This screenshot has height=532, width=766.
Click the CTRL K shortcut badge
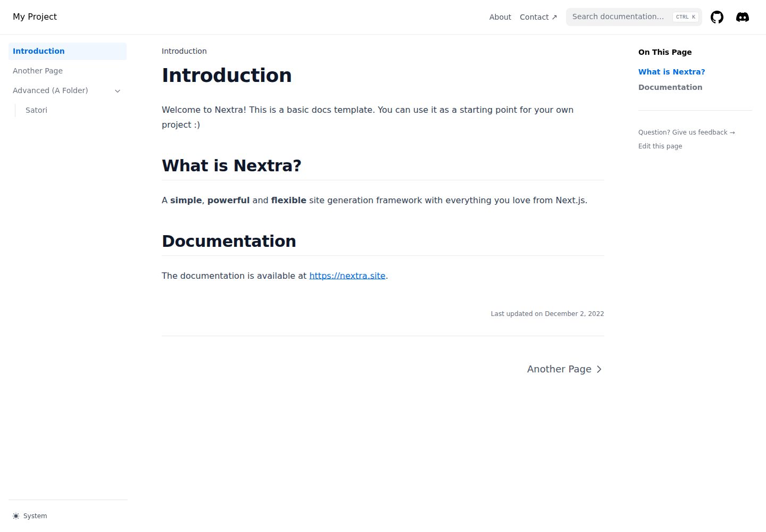tap(686, 17)
